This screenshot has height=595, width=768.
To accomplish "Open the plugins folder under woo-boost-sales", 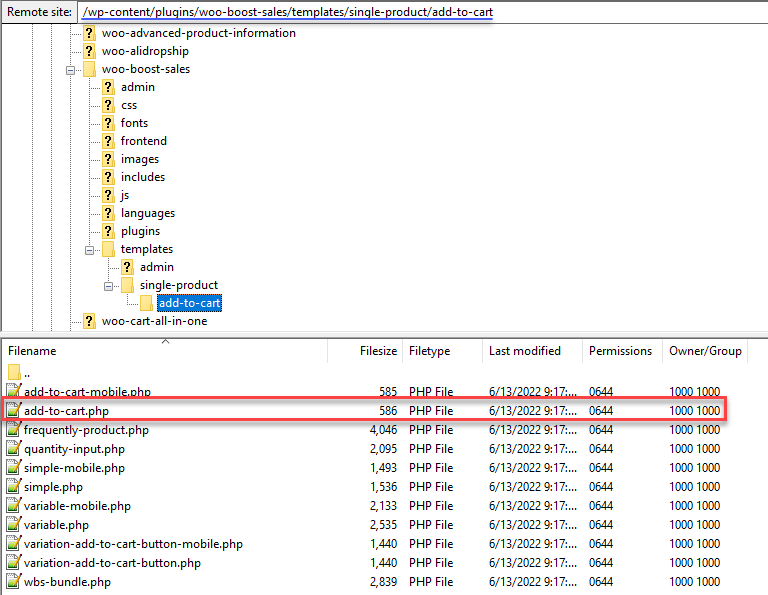I will coord(140,231).
